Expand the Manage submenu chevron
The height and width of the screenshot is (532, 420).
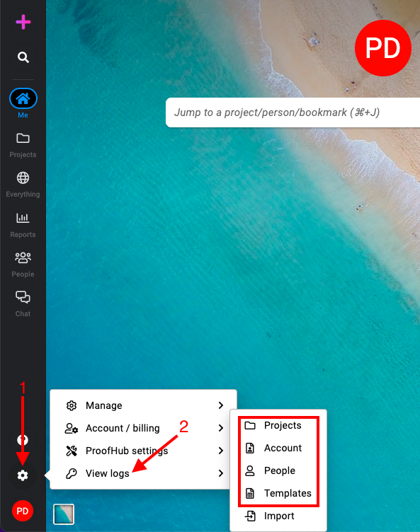tap(221, 405)
